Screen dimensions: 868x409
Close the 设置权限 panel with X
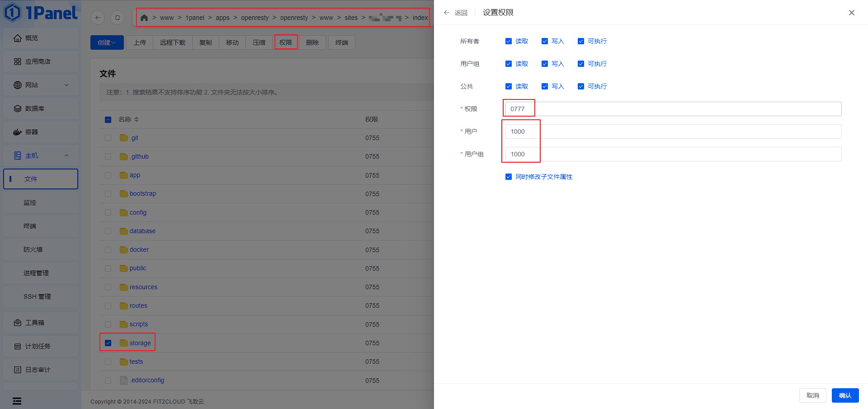(x=852, y=13)
